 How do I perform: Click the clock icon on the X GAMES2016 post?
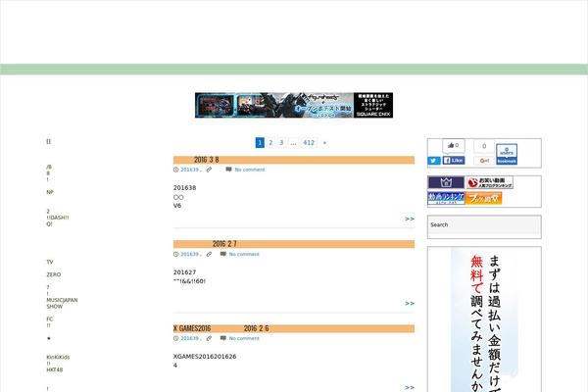tap(175, 338)
